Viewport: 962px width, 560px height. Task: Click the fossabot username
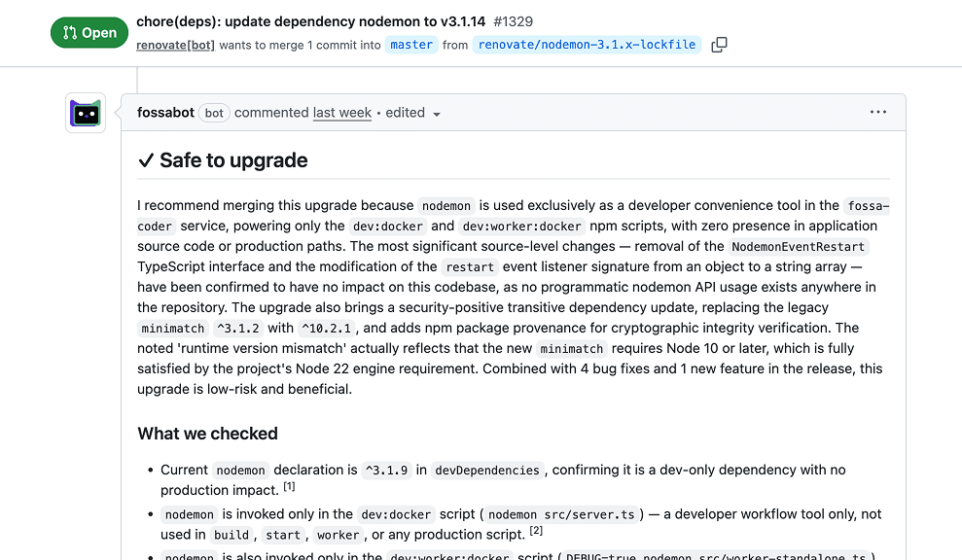point(165,112)
